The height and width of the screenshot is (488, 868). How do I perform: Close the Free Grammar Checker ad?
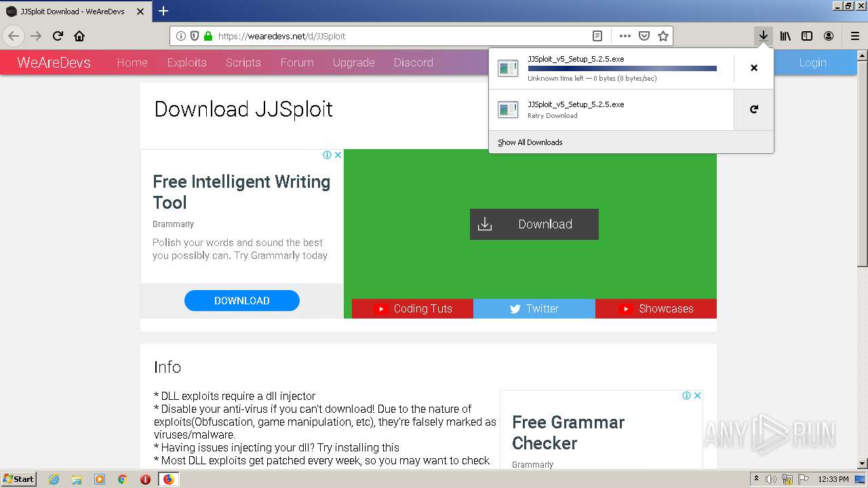coord(697,395)
